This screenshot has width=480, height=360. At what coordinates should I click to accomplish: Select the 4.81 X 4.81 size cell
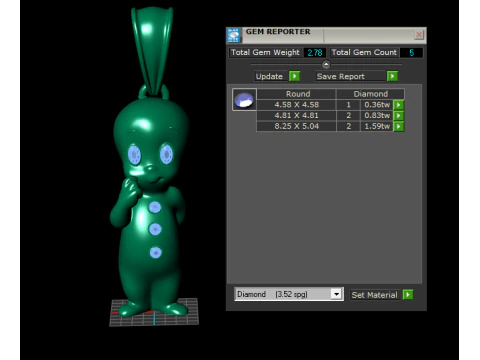(x=296, y=115)
